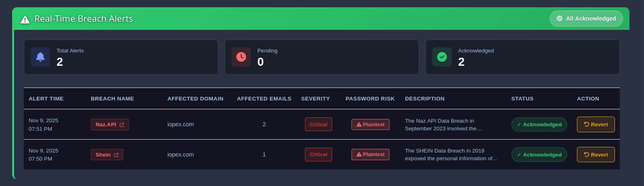The image size is (644, 186).
Task: Click the Plaintext warning icon in Shein row
Action: (359, 155)
